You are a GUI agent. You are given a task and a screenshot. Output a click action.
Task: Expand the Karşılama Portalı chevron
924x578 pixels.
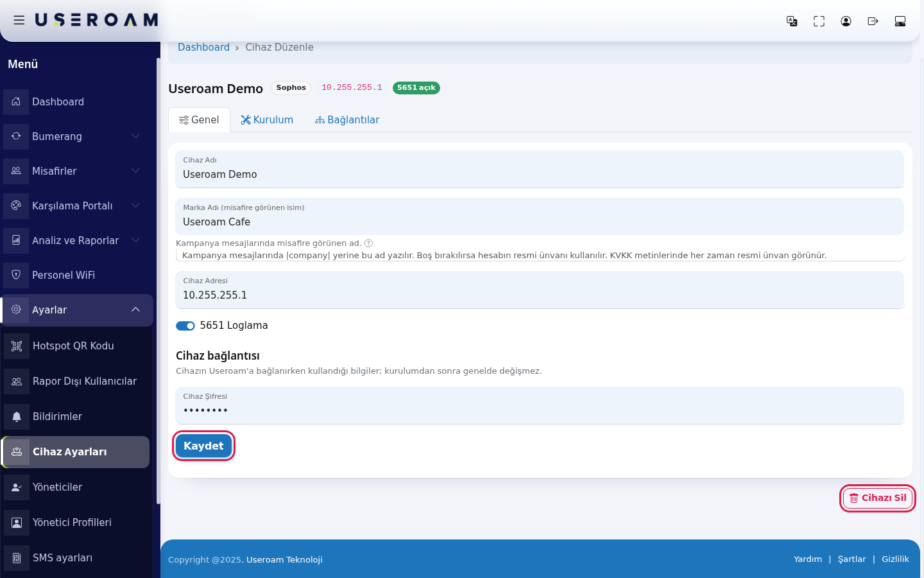point(135,206)
